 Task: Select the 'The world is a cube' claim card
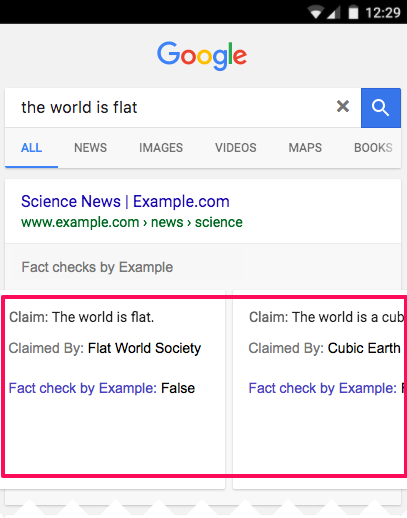(320, 389)
